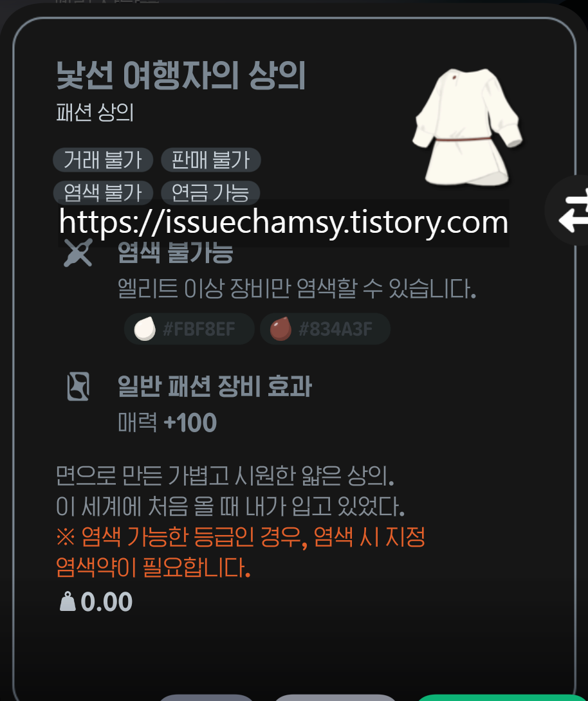This screenshot has height=701, width=588.
Task: Click the 염색 불가능 heading
Action: pos(175,253)
